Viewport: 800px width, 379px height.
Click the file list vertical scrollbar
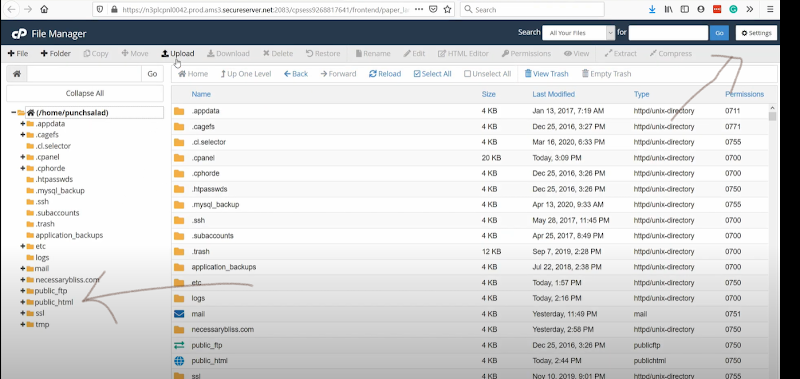[772, 116]
